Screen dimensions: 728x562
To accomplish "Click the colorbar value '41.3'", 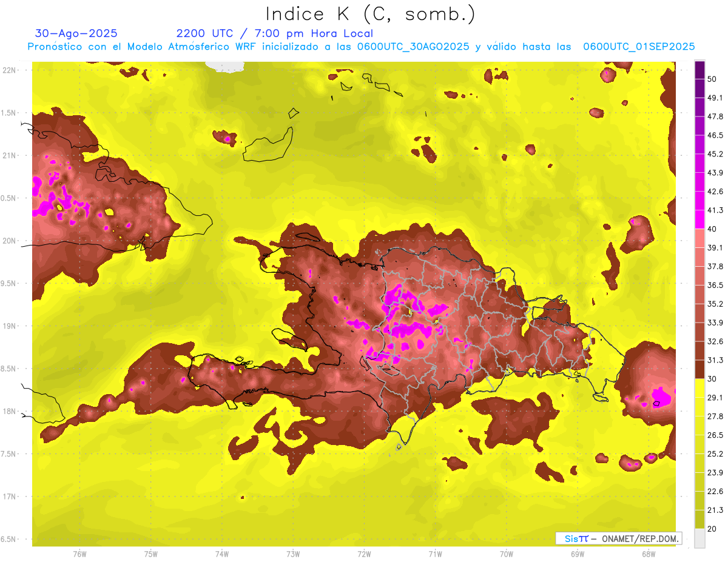I will (715, 210).
